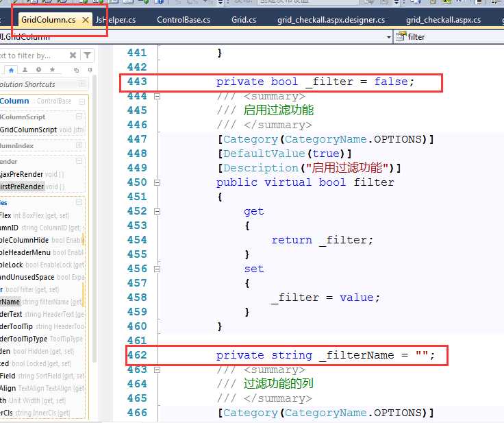This screenshot has height=423, width=504.
Task: Expand the Solution Shortcuts section
Action: coord(82,84)
